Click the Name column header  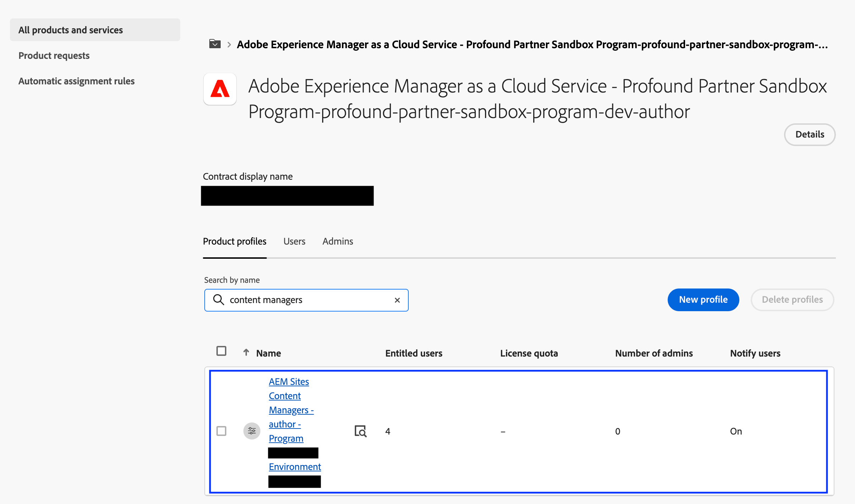pos(269,353)
